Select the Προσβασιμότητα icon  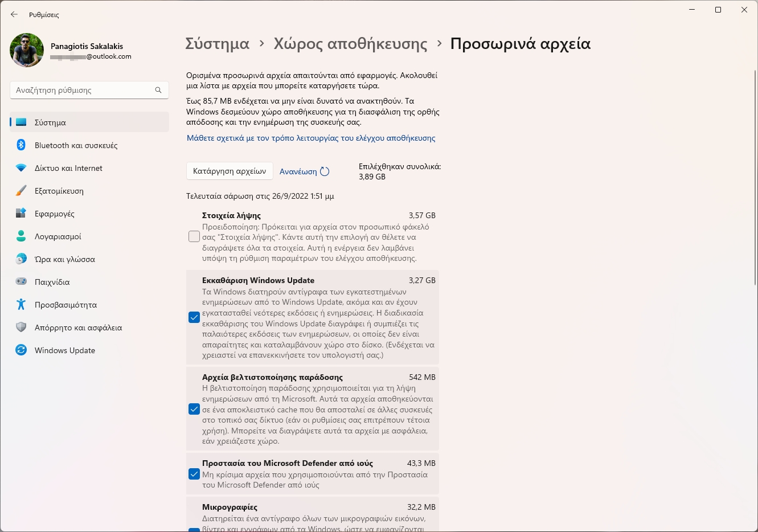(21, 305)
